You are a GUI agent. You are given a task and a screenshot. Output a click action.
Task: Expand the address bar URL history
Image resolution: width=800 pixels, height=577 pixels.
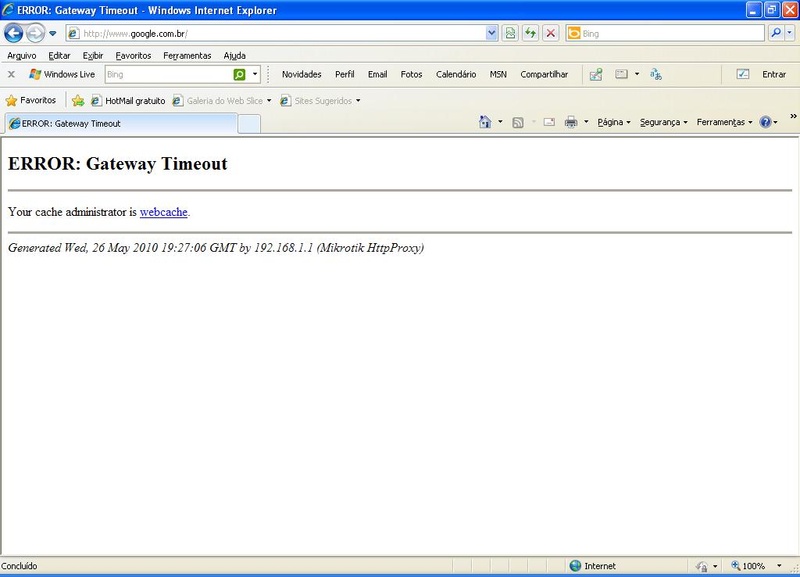[x=491, y=34]
